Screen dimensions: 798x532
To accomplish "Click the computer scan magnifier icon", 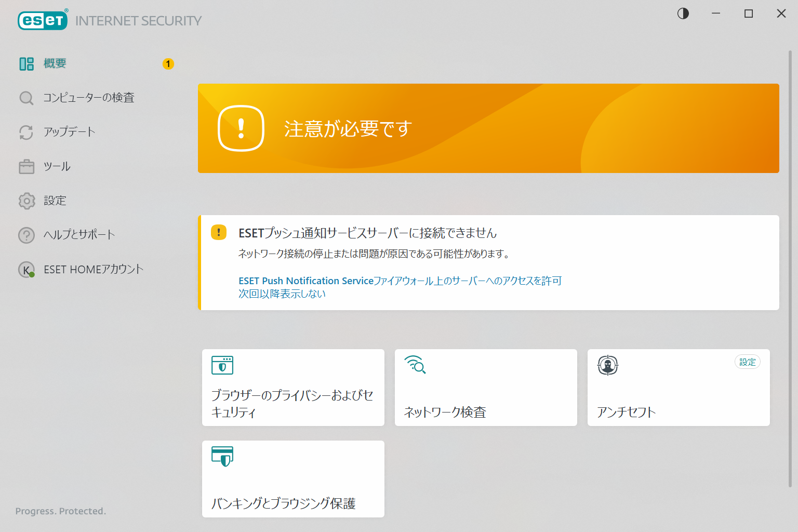I will 26,98.
